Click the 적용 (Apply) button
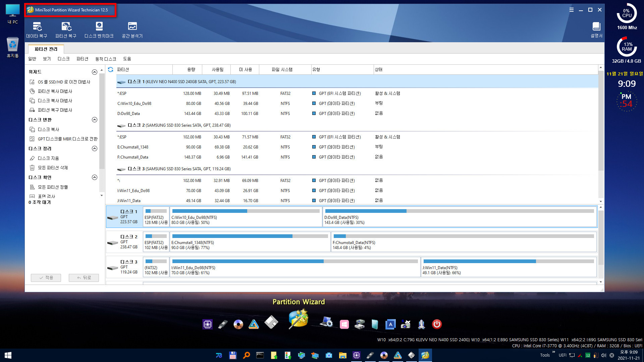The height and width of the screenshot is (362, 644). (46, 278)
